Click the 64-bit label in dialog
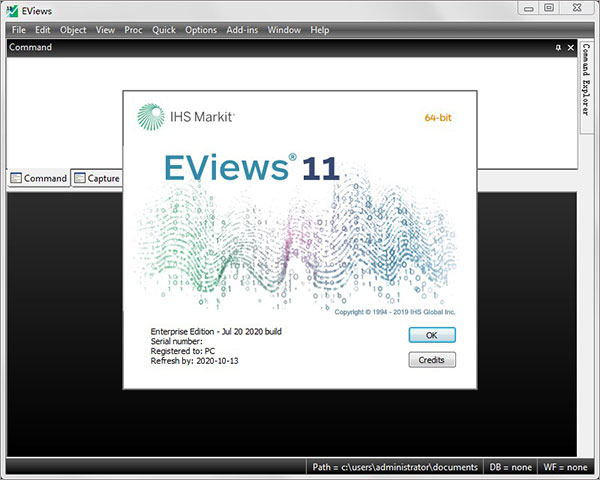Image resolution: width=600 pixels, height=480 pixels. (x=438, y=118)
